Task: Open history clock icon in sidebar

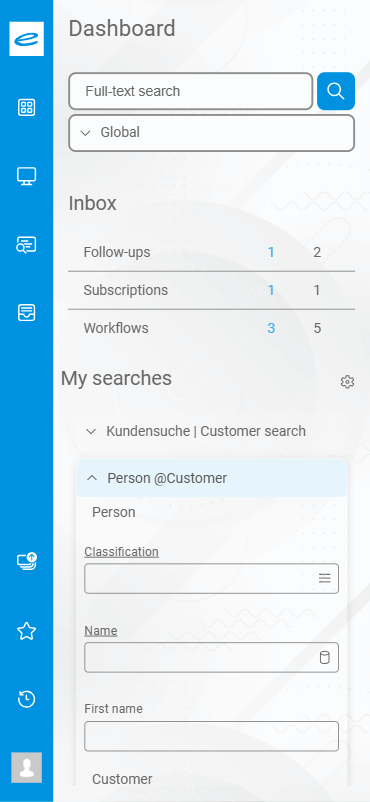Action: click(x=27, y=699)
